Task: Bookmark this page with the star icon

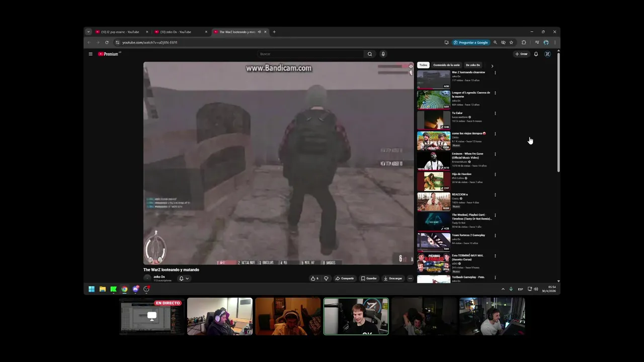Action: coord(511,42)
